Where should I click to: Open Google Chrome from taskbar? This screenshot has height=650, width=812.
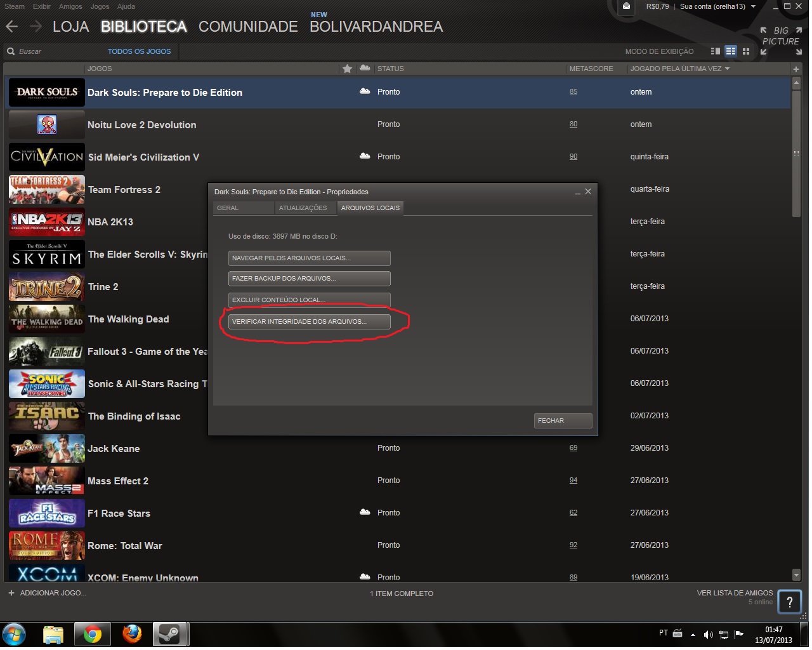pos(93,634)
